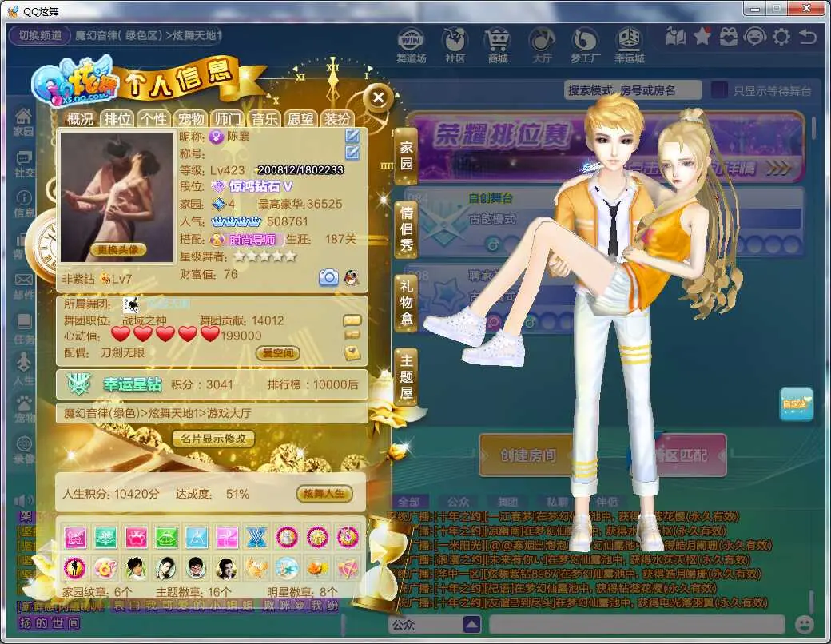The width and height of the screenshot is (831, 644).
Task: Click the QQ penguin icon in profile panel
Action: [352, 277]
